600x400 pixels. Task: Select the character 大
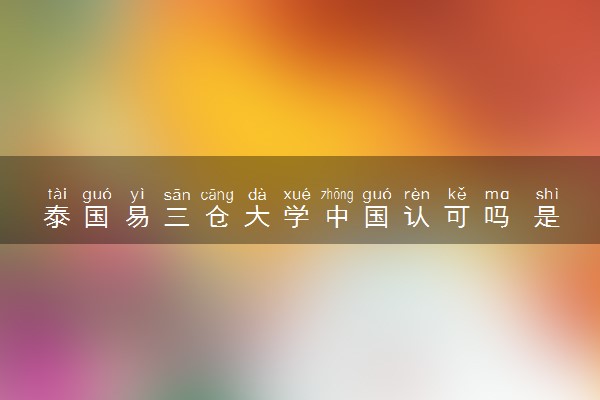pyautogui.click(x=257, y=217)
